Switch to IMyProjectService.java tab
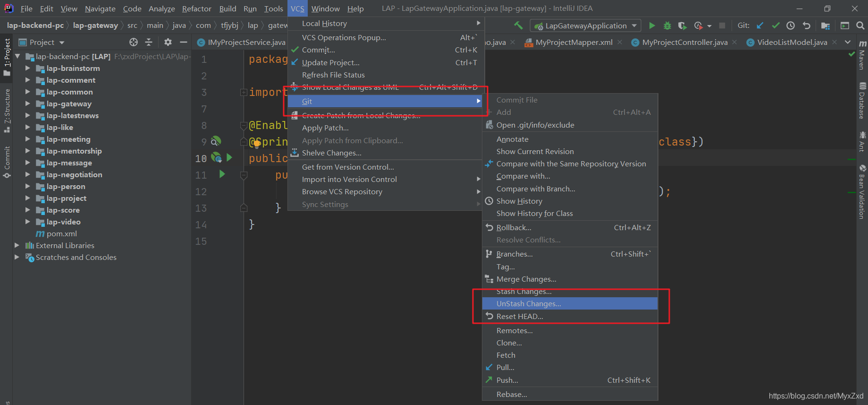 click(x=242, y=42)
